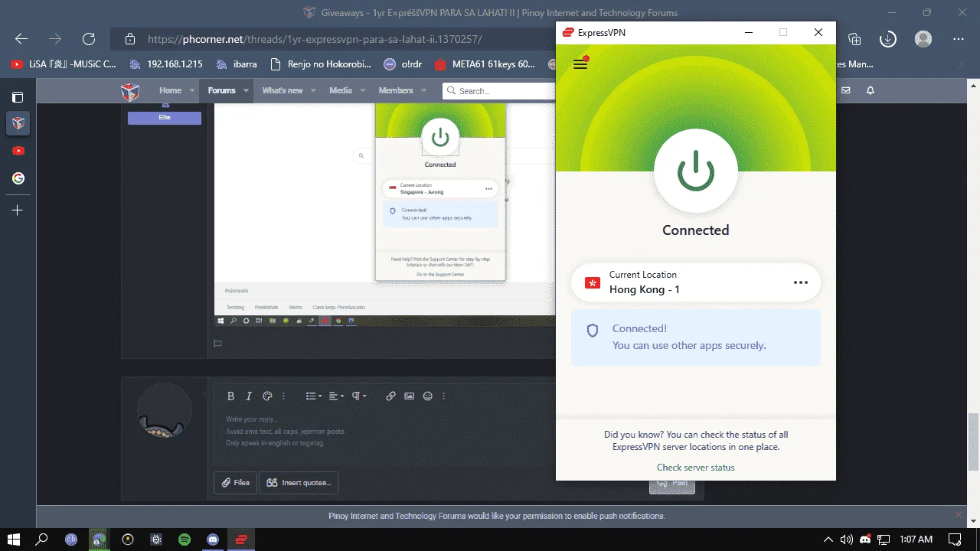Expand the list formatting dropdown

point(314,396)
